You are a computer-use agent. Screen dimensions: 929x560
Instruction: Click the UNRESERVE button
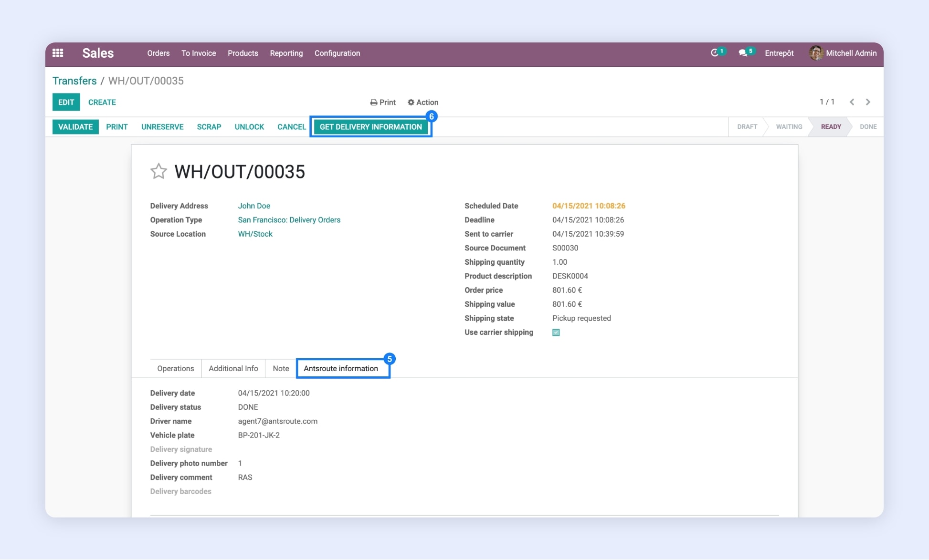tap(162, 127)
